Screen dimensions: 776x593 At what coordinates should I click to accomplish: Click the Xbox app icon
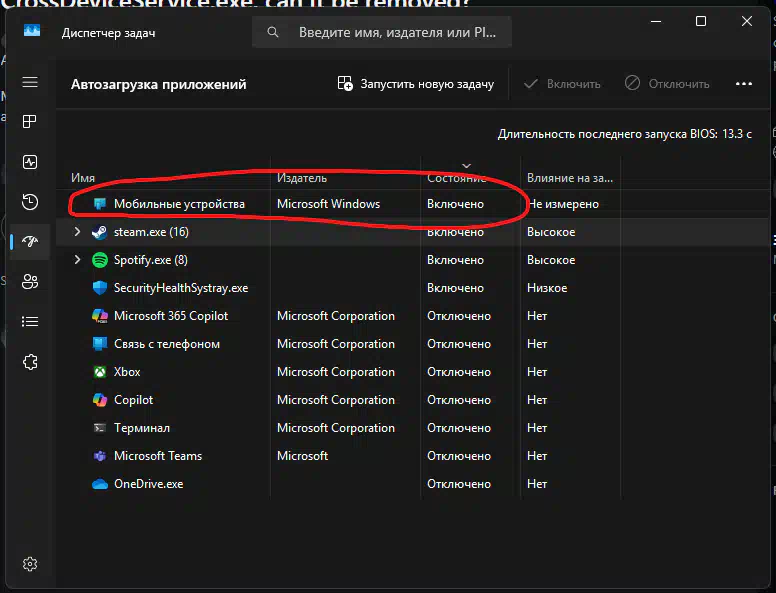pyautogui.click(x=99, y=372)
